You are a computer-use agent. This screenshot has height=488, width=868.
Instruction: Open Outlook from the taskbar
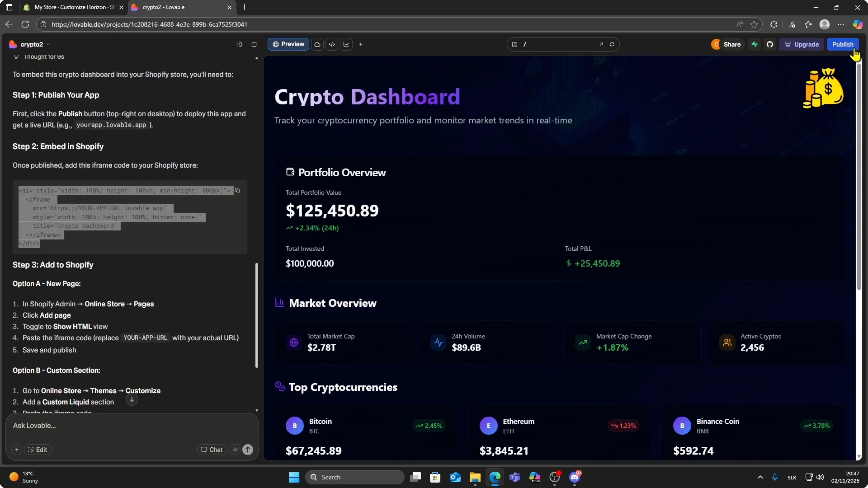click(455, 477)
